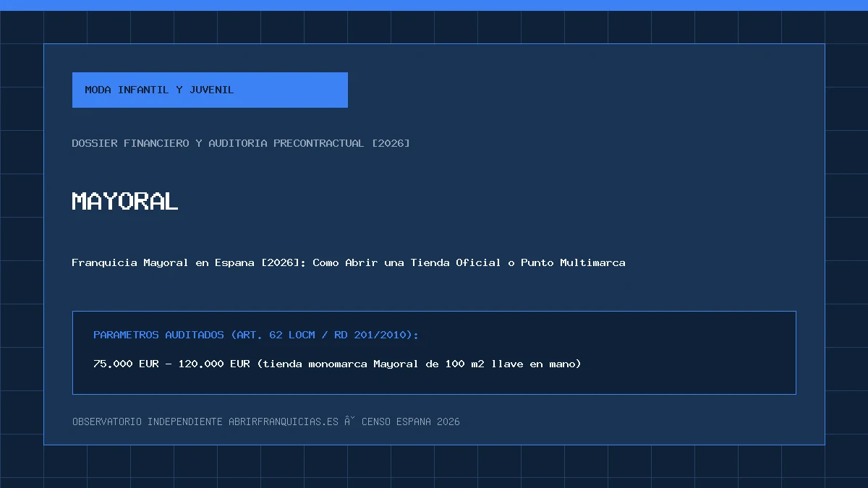Select the "DOSSIER FINANCIERO Y AUDITORIA PRECONTRACTUAL [2026]" subtitle

pyautogui.click(x=241, y=143)
